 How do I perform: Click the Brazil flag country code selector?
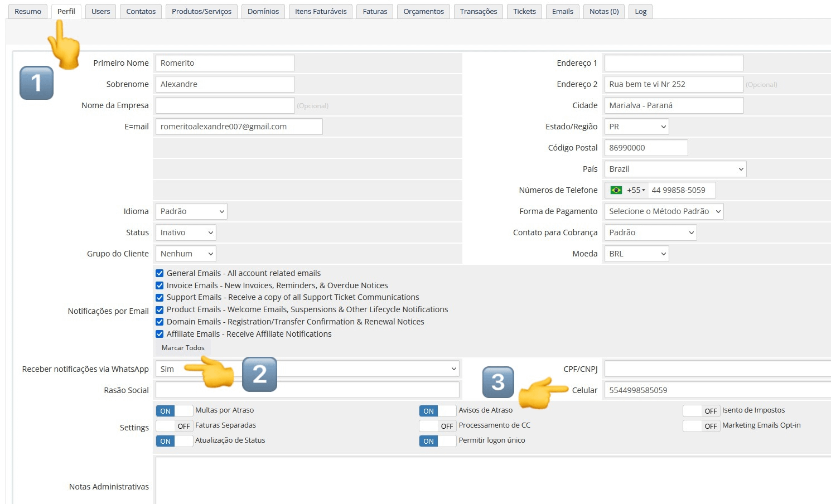click(x=627, y=190)
